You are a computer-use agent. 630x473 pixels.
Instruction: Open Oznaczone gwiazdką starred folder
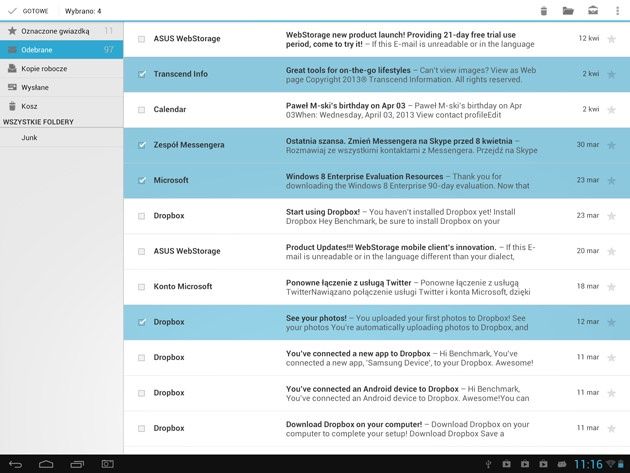(x=61, y=31)
